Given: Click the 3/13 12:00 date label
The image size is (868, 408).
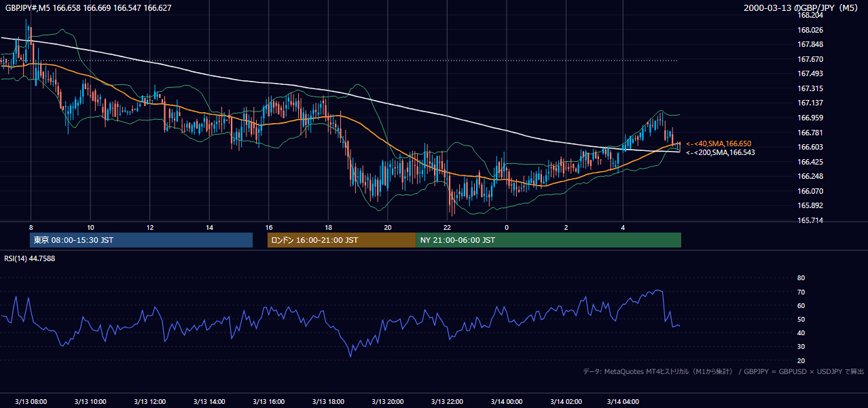Looking at the screenshot, I should click(x=150, y=401).
